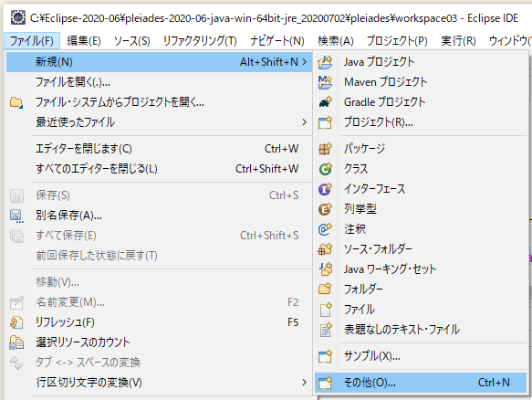
Task: Choose インターフェース from new submenu
Action: pos(421,189)
